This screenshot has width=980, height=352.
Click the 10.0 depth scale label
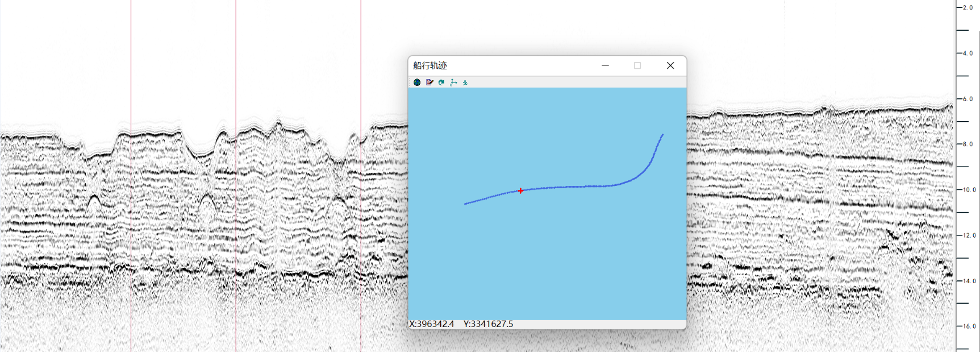[x=969, y=190]
